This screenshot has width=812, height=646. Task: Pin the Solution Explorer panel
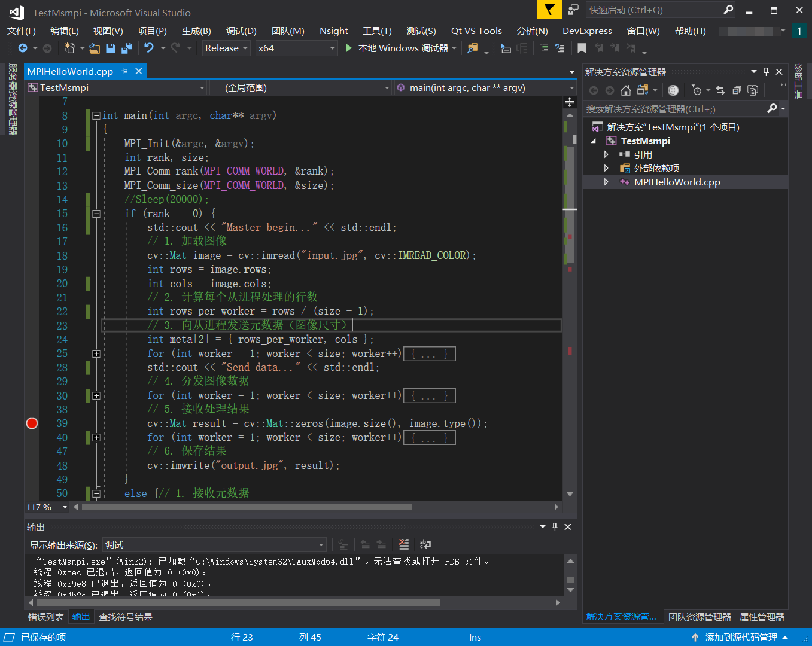pyautogui.click(x=766, y=71)
